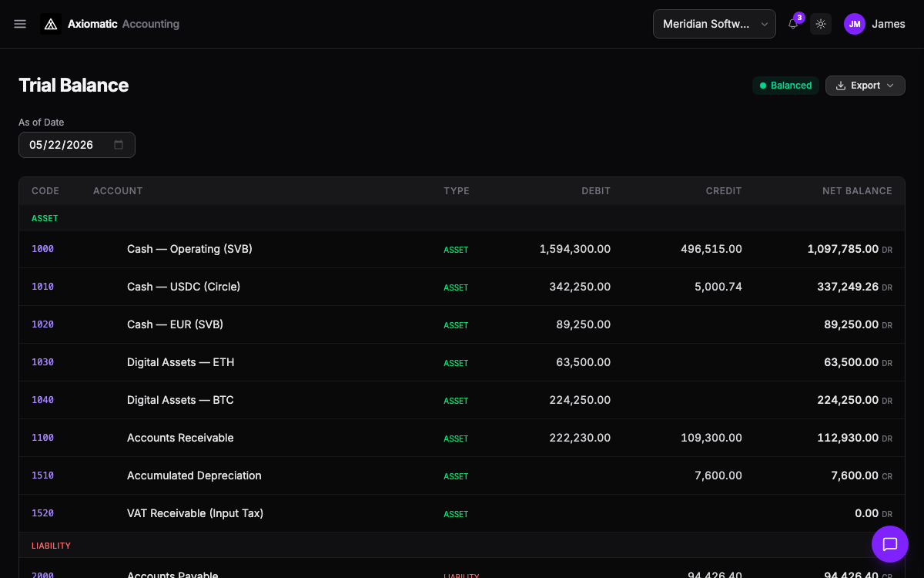Click net balance 112,930.00
924x578 pixels.
848,438
